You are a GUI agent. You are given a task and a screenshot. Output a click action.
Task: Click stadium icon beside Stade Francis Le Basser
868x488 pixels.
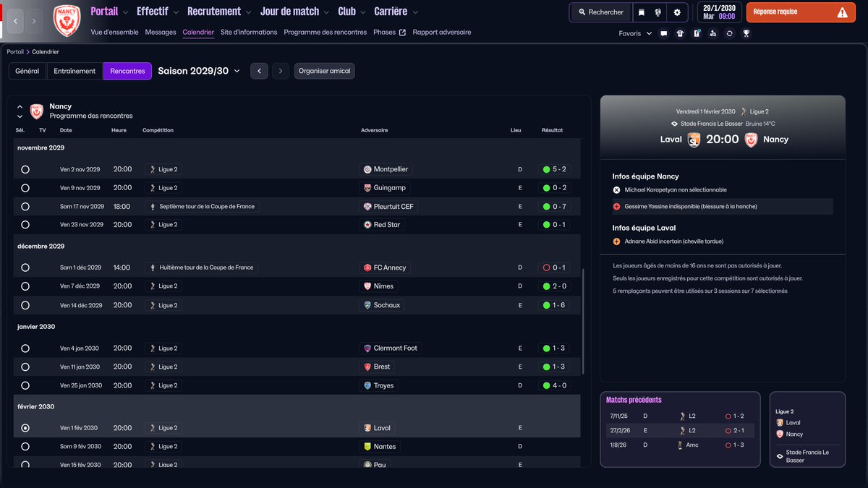click(675, 124)
